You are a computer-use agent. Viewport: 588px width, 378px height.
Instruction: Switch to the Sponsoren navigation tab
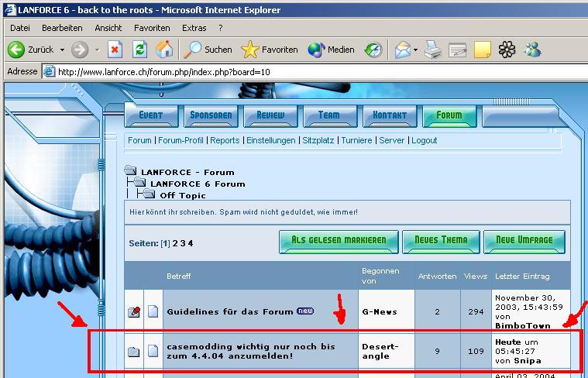coord(211,115)
